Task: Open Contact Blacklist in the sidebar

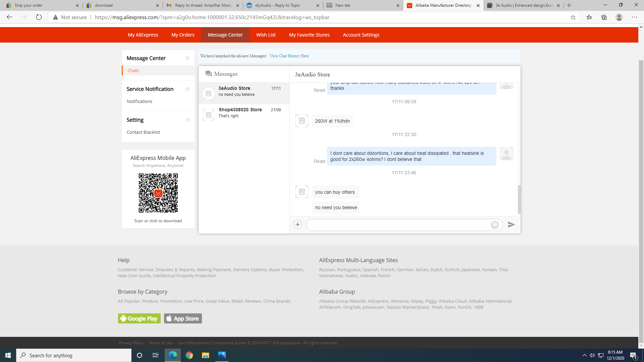Action: tap(143, 132)
